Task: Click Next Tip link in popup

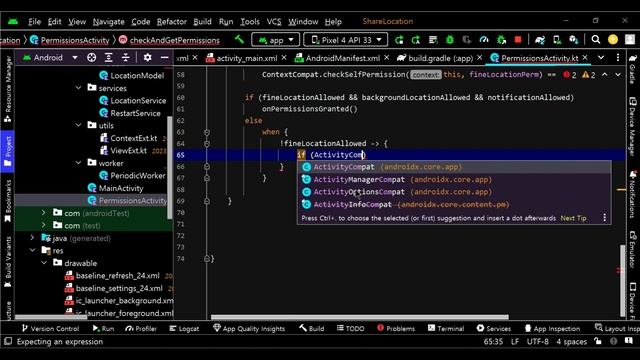Action: (573, 218)
